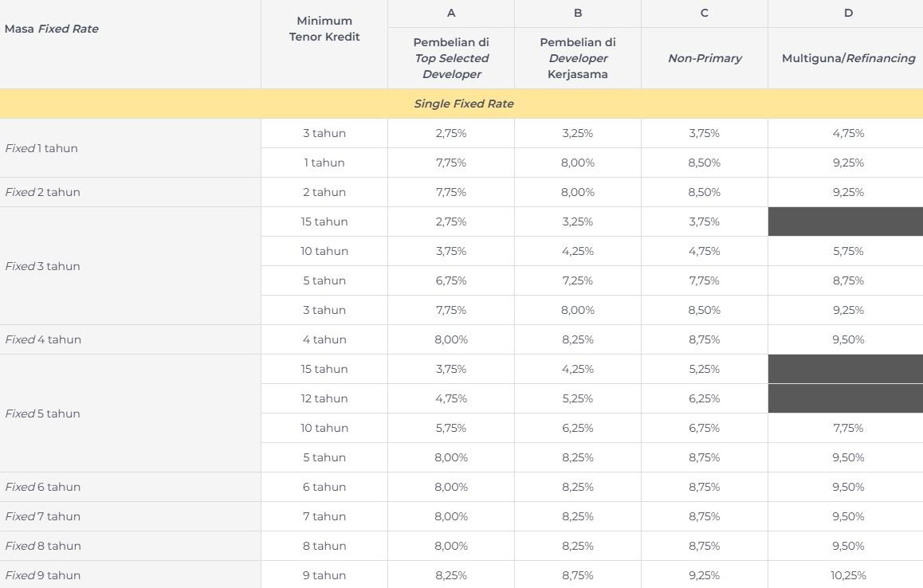Click the '6 tahun' minimum tenor cell
The height and width of the screenshot is (588, 923).
point(324,488)
